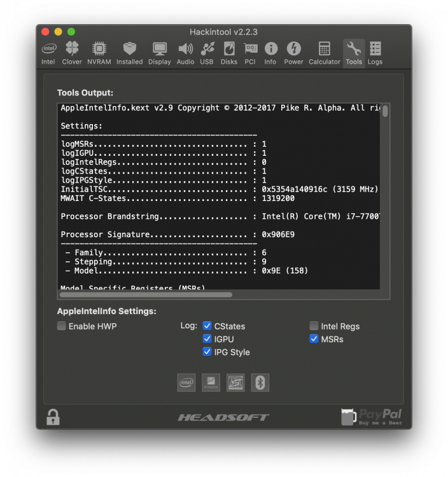The width and height of the screenshot is (448, 477).
Task: Click the MWAIT C-States 1319200 line
Action: 178,198
